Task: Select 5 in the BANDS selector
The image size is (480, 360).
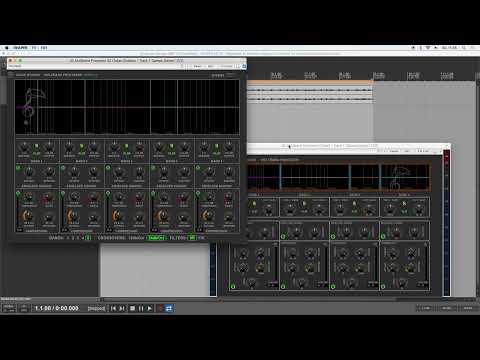Action: click(88, 238)
